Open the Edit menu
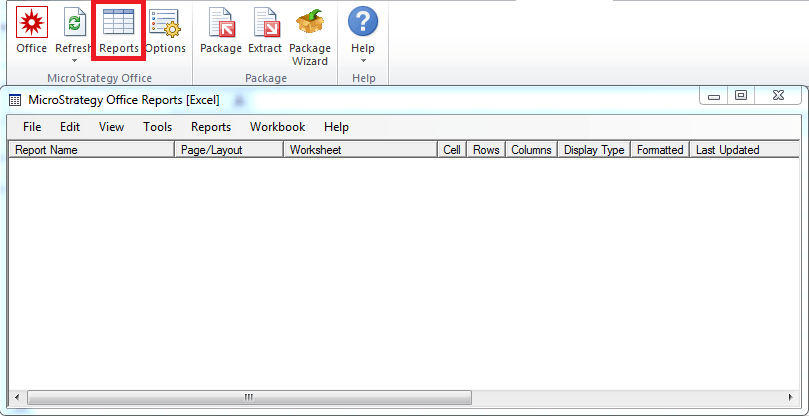 (70, 127)
